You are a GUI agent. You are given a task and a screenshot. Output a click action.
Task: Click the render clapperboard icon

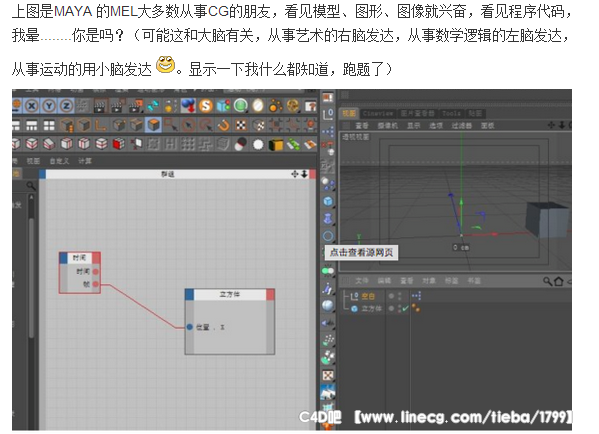click(x=100, y=106)
